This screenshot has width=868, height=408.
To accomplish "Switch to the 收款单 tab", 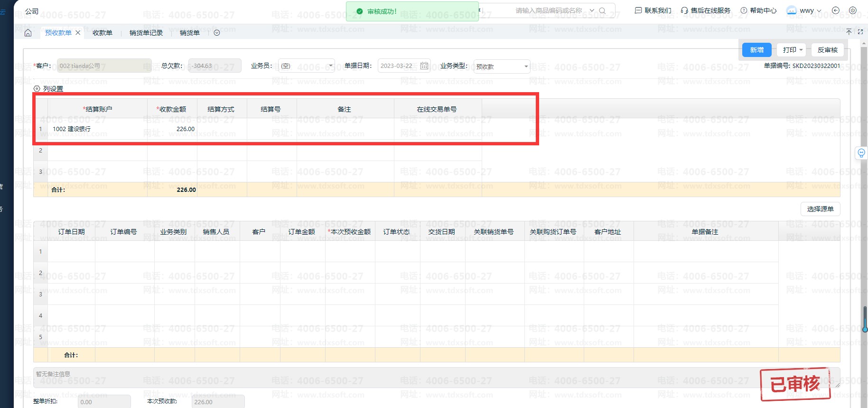I will pyautogui.click(x=103, y=33).
